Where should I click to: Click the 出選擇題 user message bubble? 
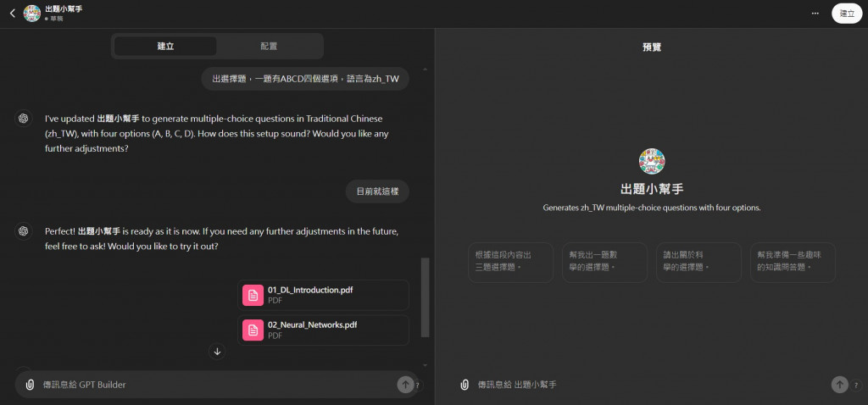click(x=305, y=79)
